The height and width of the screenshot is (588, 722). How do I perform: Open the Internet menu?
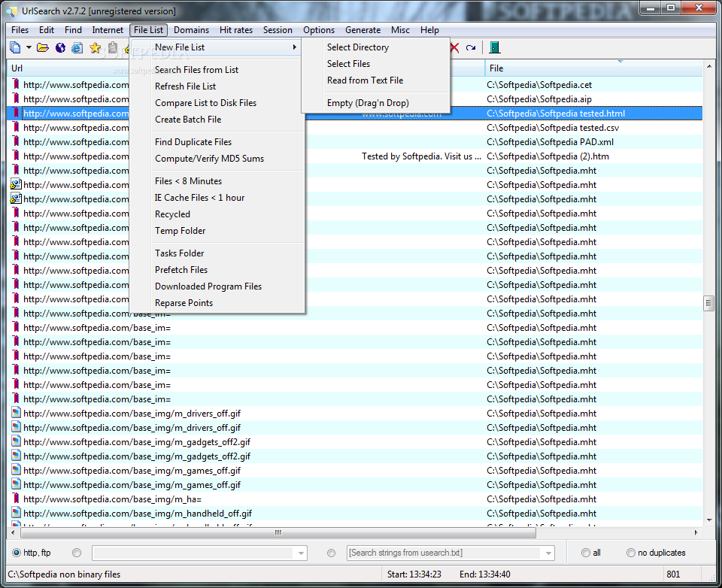point(108,30)
